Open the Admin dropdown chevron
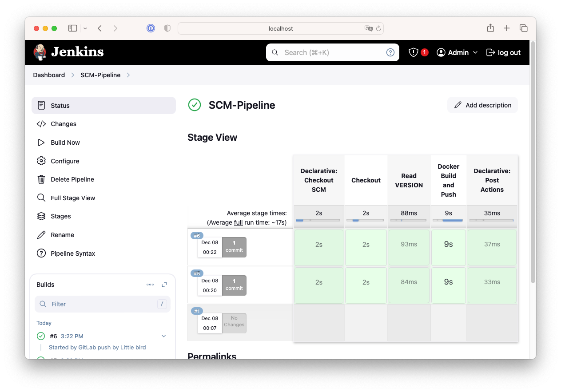This screenshot has width=561, height=392. [x=475, y=52]
